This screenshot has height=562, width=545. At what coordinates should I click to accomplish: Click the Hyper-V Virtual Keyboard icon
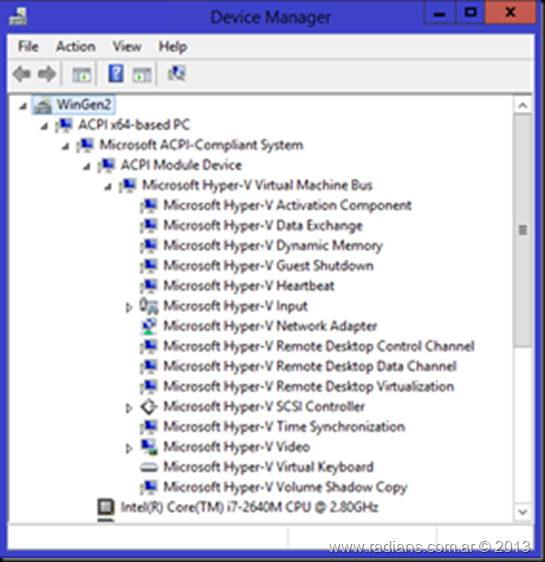tap(149, 467)
